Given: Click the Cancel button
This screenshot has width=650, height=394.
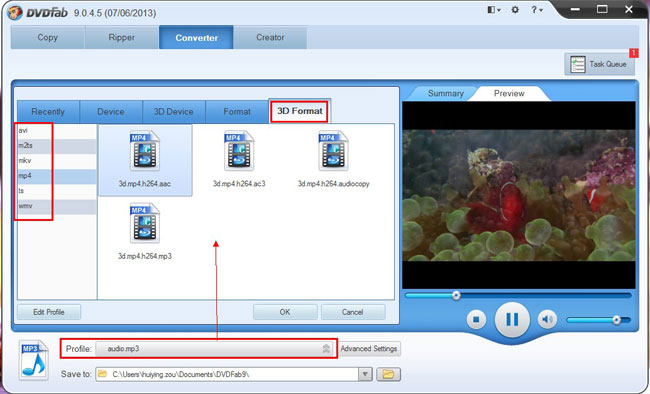Looking at the screenshot, I should (353, 312).
